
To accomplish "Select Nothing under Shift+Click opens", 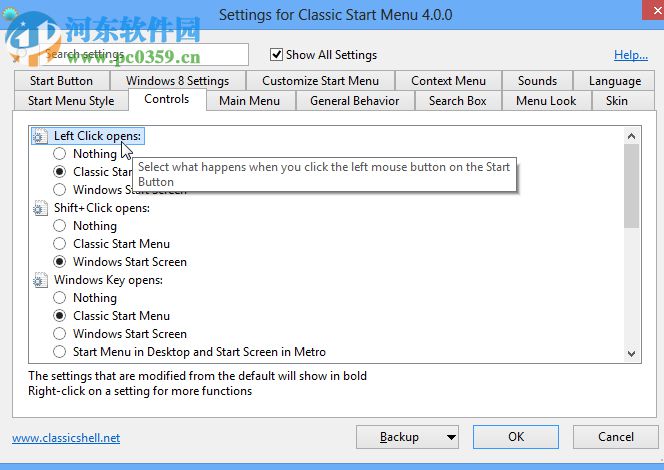I will coord(59,226).
